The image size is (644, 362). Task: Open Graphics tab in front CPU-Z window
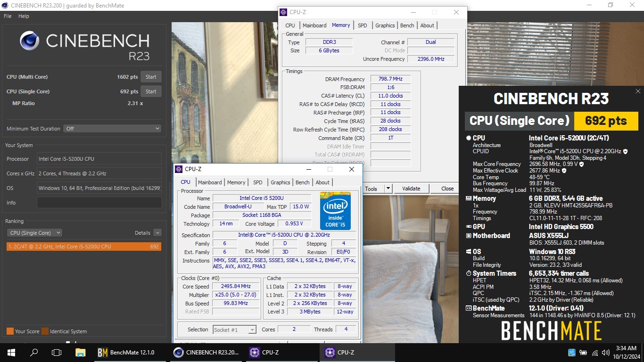[x=281, y=182]
